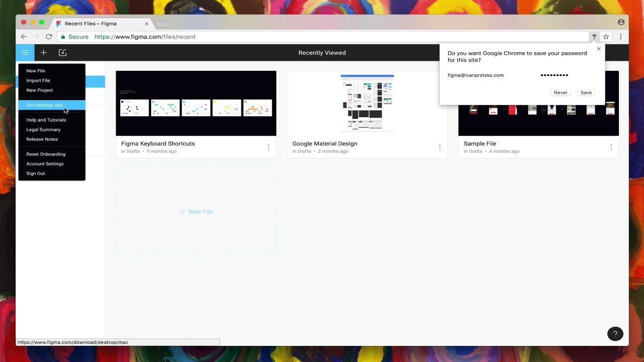Click the key password icon in address bar
Image resolution: width=644 pixels, height=362 pixels.
pyautogui.click(x=594, y=37)
